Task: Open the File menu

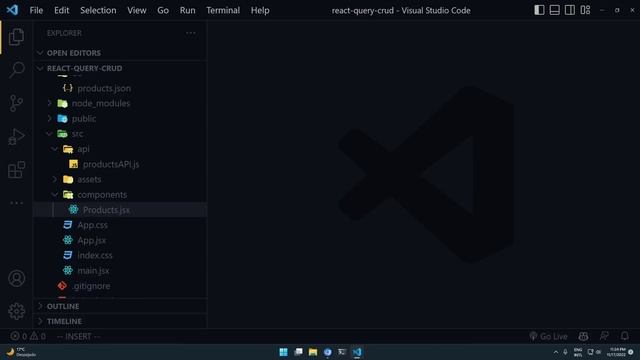Action: (x=36, y=11)
